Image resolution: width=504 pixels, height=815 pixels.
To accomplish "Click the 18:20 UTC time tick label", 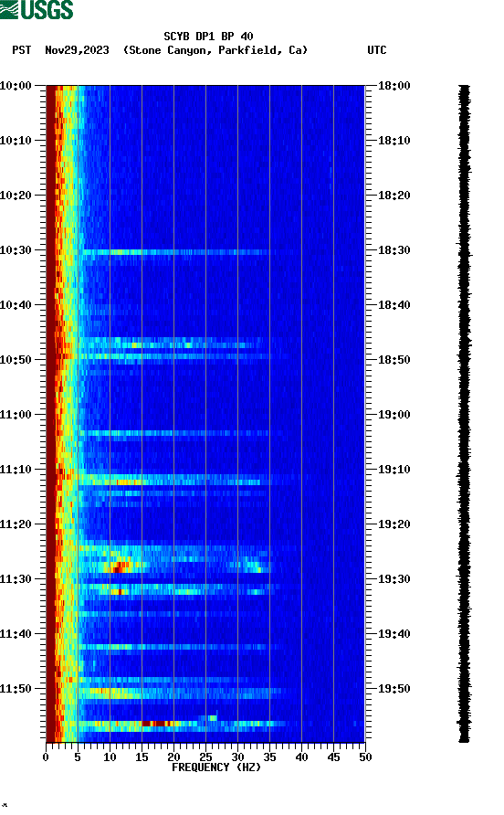I will pyautogui.click(x=394, y=196).
